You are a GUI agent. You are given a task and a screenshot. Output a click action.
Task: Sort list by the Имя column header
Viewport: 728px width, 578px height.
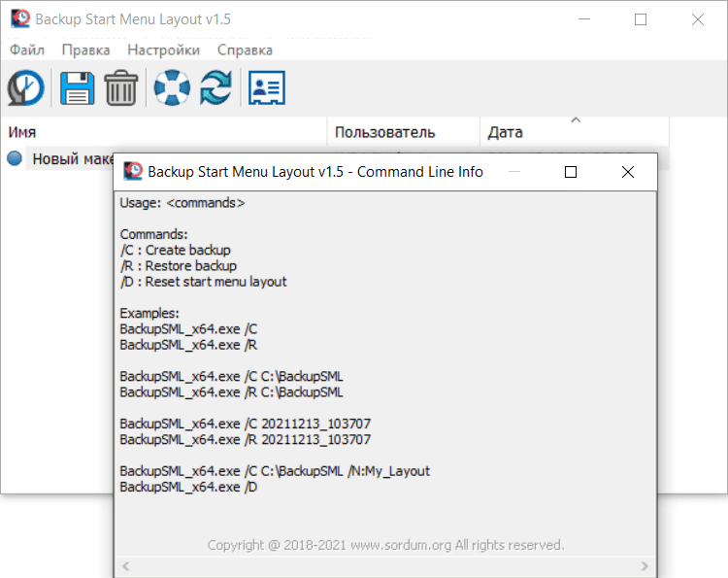coord(163,132)
